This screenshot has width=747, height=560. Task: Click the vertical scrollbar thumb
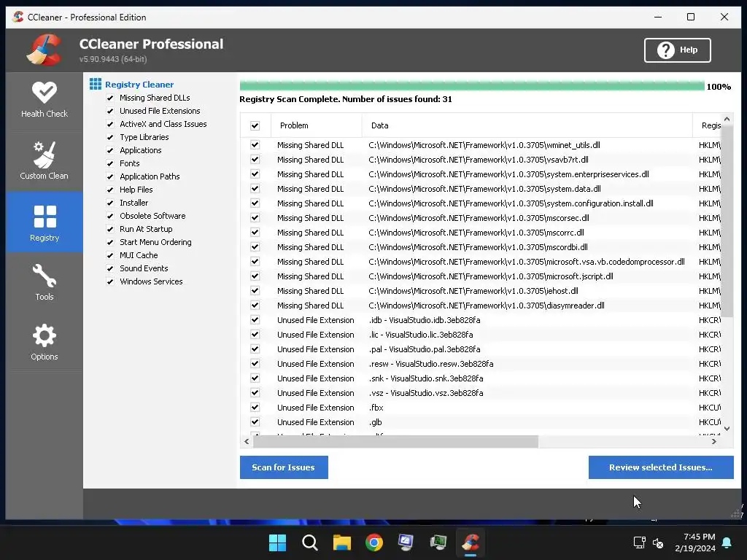[727, 222]
